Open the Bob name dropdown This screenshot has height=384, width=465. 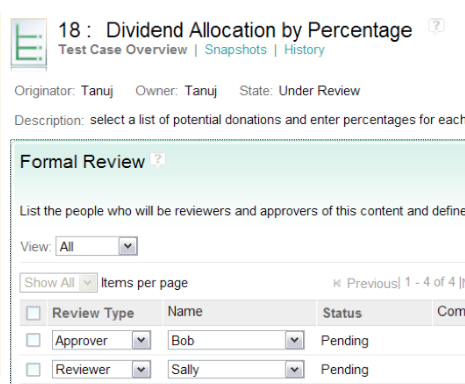[236, 340]
